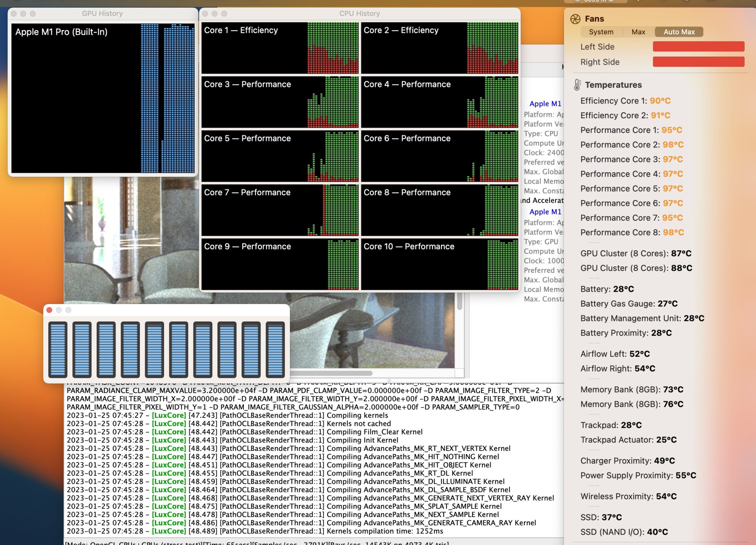This screenshot has height=545, width=756.
Task: Select the Performance Core 2 temperature row
Action: click(x=632, y=145)
